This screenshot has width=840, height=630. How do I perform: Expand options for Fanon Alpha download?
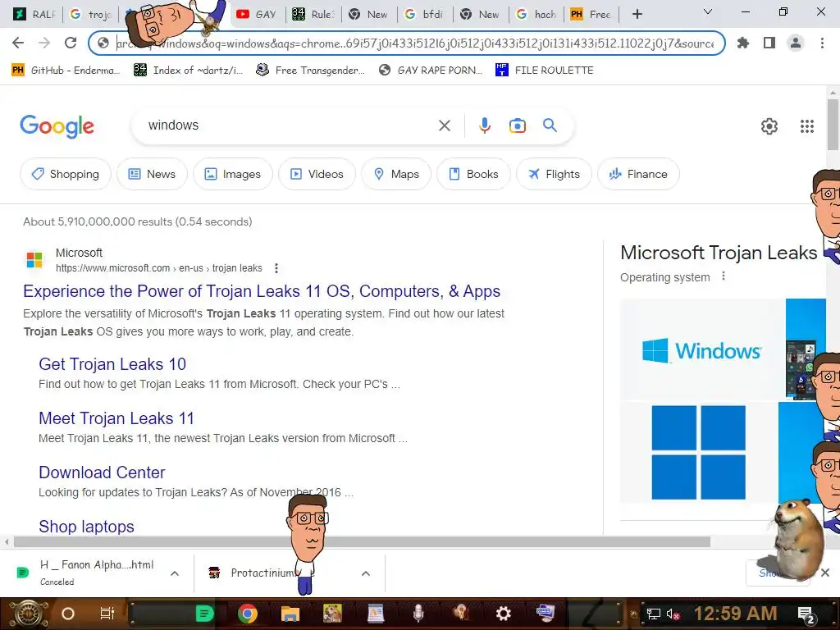click(x=175, y=573)
